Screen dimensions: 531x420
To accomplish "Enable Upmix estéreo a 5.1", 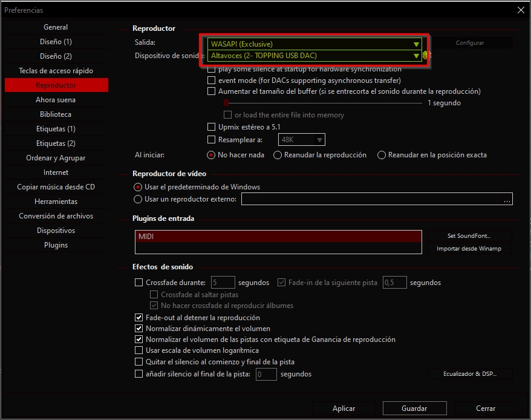I will click(x=211, y=127).
